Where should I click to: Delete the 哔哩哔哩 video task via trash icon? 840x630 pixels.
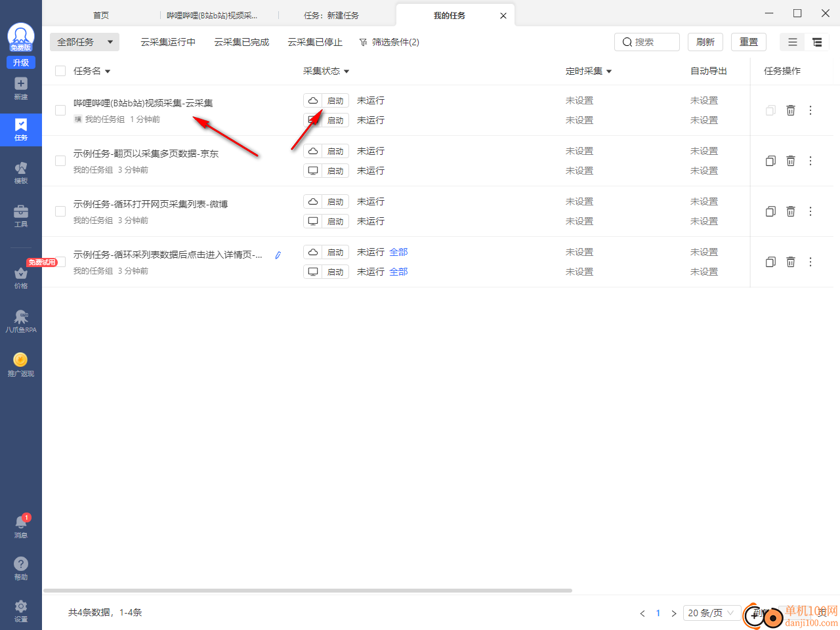(791, 110)
